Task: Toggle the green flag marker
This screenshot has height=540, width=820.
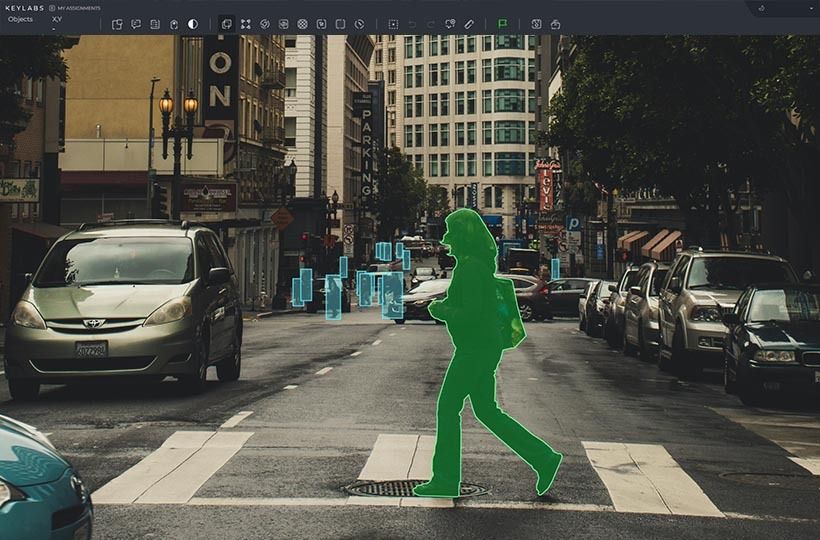Action: tap(502, 24)
